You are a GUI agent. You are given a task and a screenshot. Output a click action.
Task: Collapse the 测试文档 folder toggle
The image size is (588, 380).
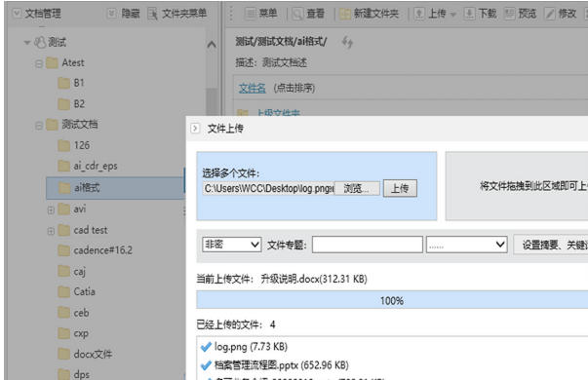pos(39,126)
